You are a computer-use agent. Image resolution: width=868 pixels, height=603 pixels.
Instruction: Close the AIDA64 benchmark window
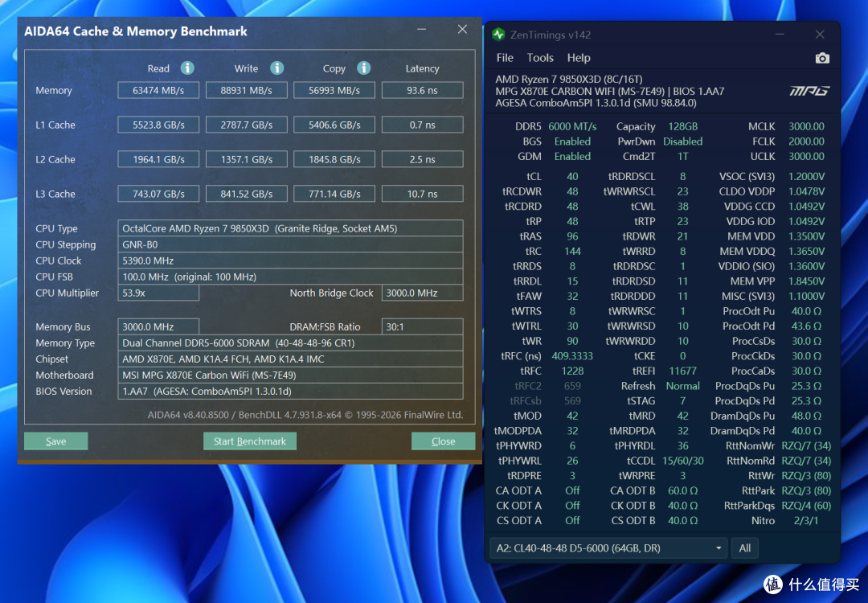click(x=462, y=30)
